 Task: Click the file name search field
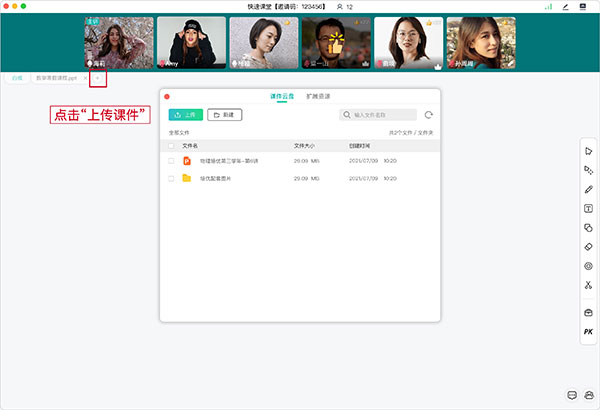point(381,115)
